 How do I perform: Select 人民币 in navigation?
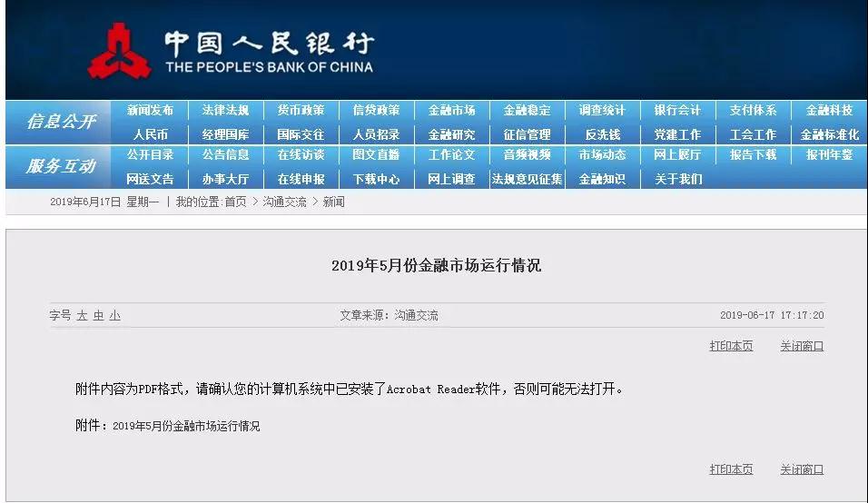click(x=150, y=134)
